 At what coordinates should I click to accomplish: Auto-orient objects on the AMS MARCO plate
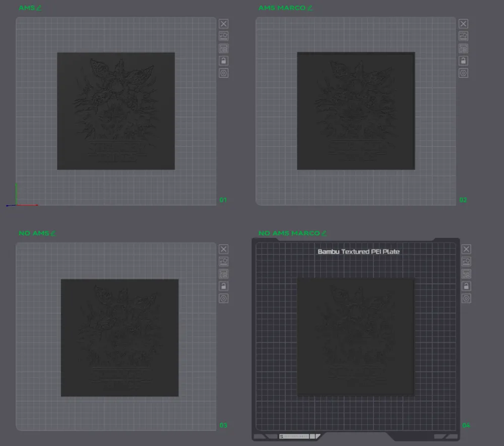(x=464, y=36)
